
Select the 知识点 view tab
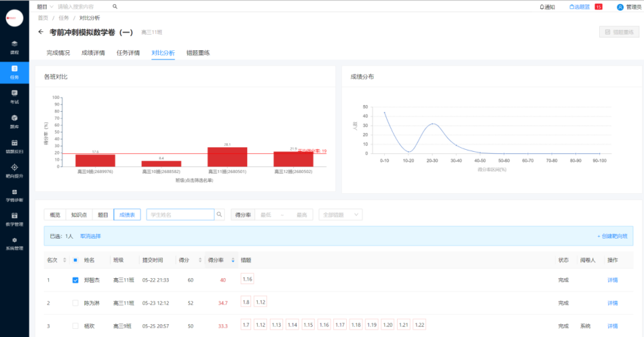click(x=79, y=215)
